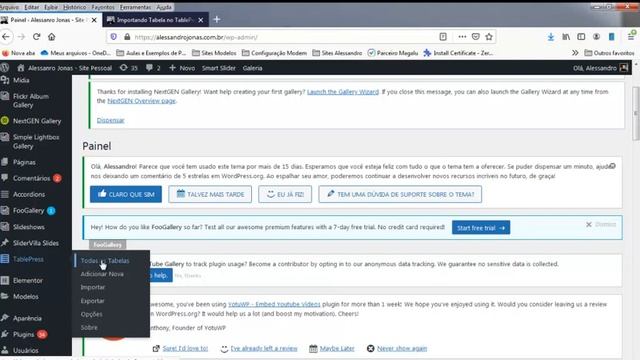The width and height of the screenshot is (640, 360).
Task: Open updates counter showing 35
Action: [129, 68]
